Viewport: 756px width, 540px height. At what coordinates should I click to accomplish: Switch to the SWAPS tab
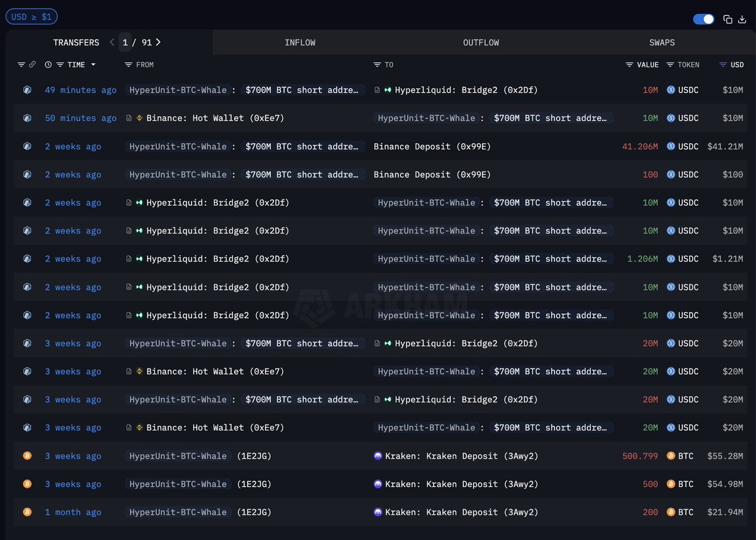point(662,43)
